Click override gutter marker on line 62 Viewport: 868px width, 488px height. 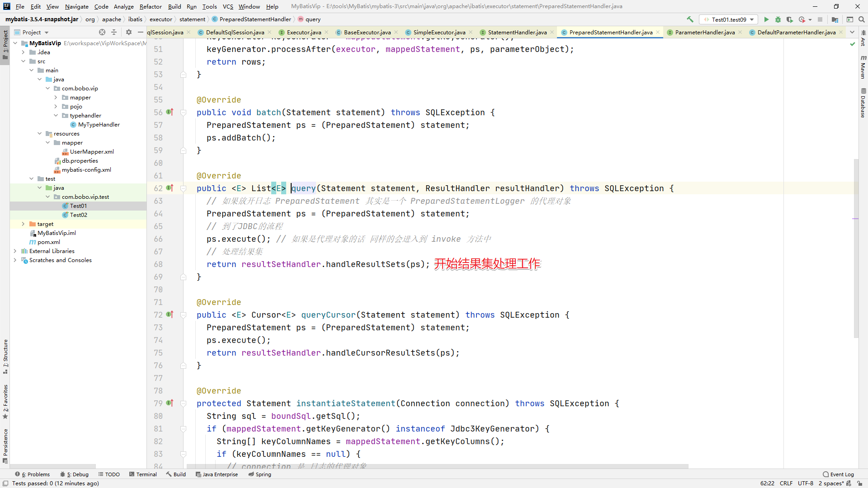coord(170,188)
